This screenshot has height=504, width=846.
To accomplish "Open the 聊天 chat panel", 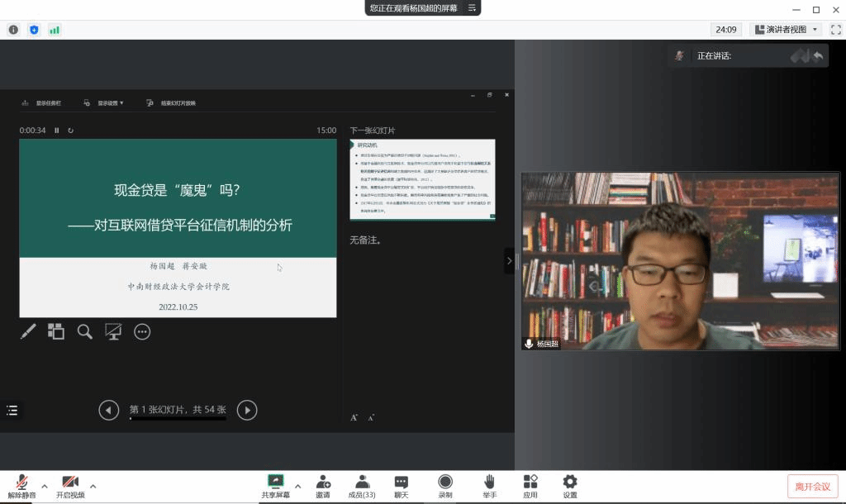I will click(401, 482).
